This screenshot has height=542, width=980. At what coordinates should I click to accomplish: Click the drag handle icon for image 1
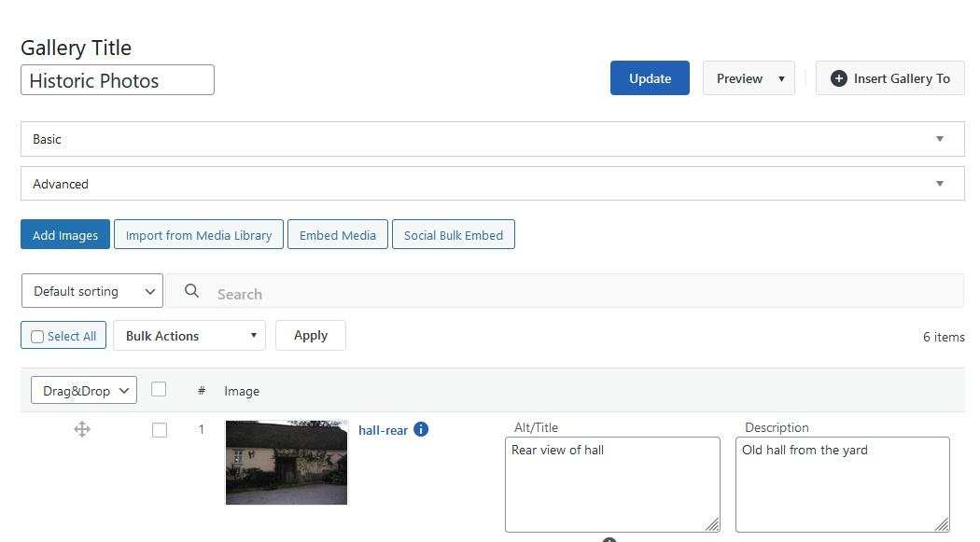[82, 429]
